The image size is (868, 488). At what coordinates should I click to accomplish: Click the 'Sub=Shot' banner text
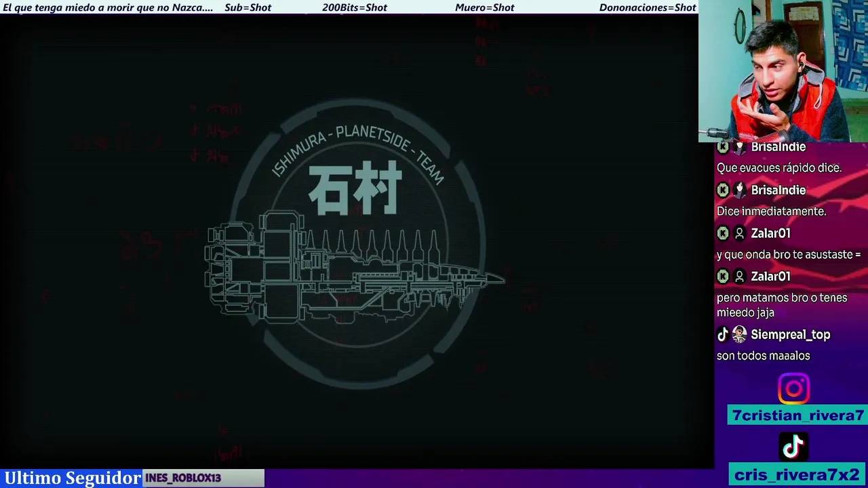click(248, 7)
